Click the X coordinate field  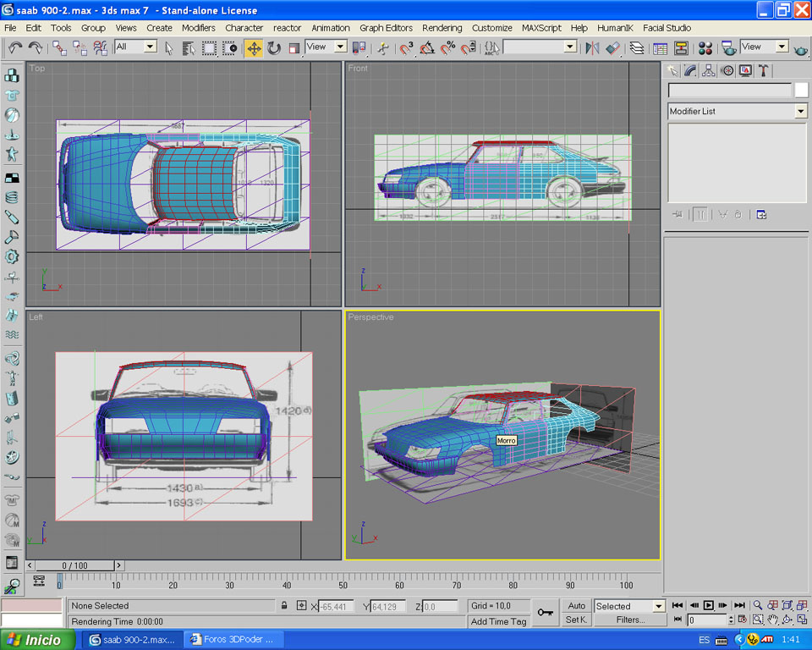coord(336,607)
